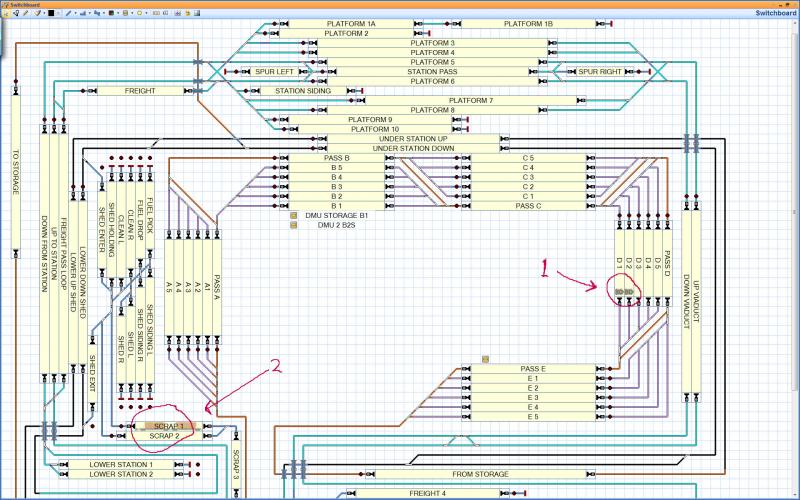
Task: Click the DMU 2 B2S orange indicator icon
Action: click(x=294, y=226)
